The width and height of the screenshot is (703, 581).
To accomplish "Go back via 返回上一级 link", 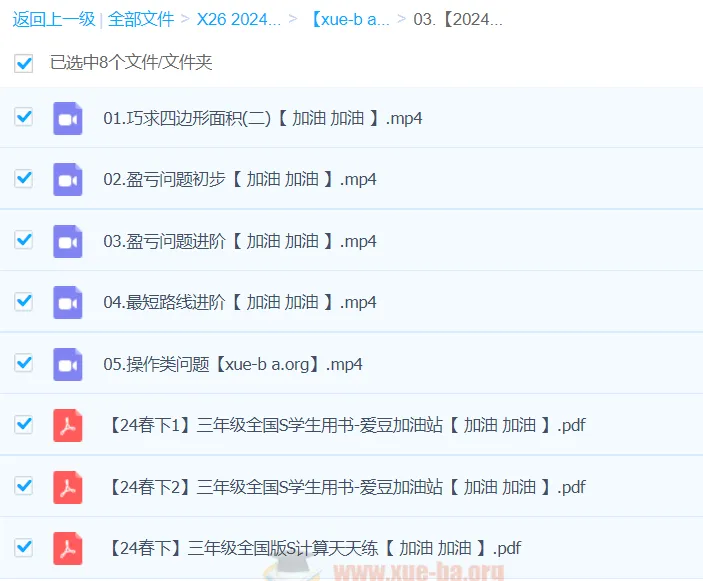I will (53, 19).
